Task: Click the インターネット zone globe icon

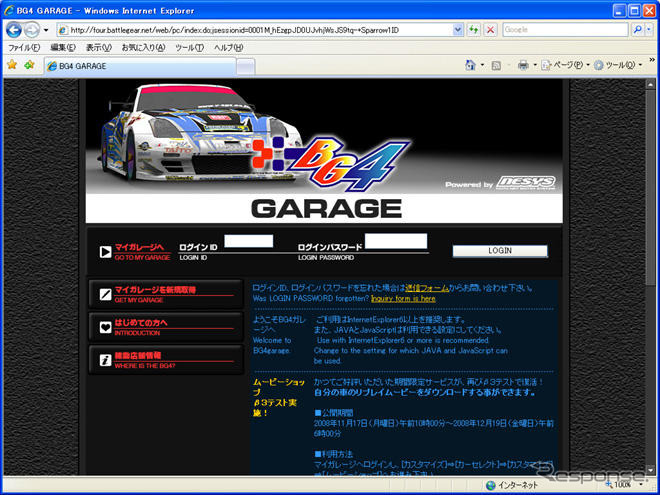Action: coord(490,485)
